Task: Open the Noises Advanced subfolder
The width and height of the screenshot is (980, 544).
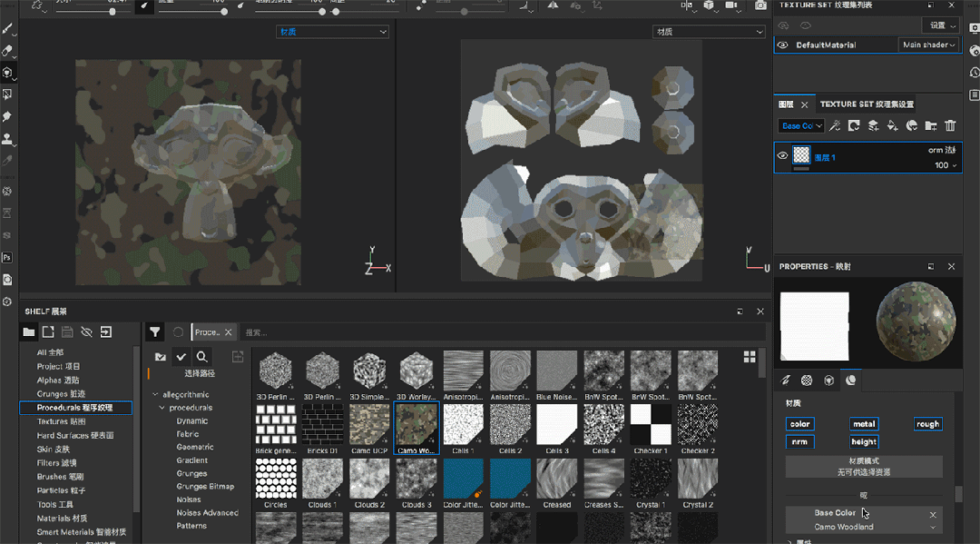Action: pyautogui.click(x=208, y=513)
